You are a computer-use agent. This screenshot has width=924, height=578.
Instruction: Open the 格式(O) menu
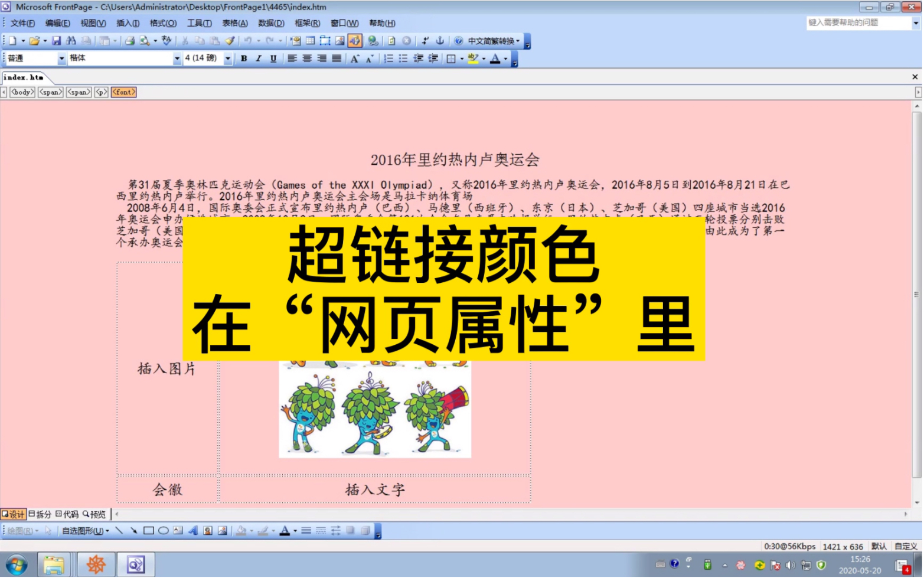point(163,23)
